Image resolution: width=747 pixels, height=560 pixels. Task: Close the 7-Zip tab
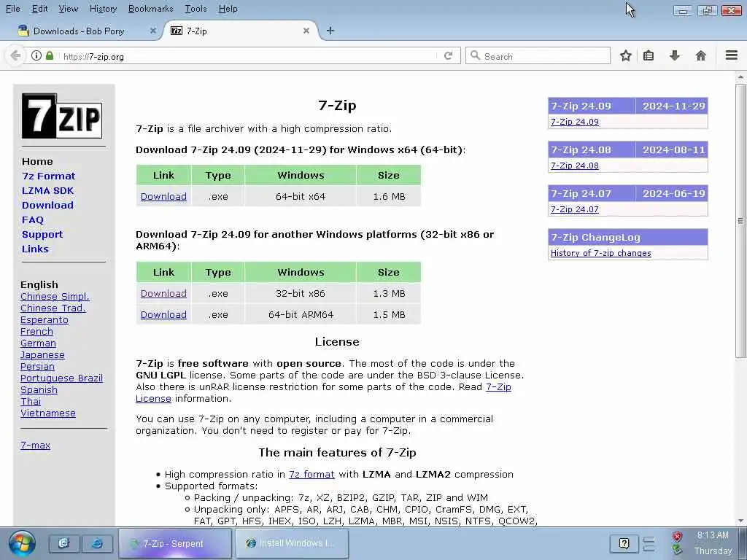coord(306,31)
